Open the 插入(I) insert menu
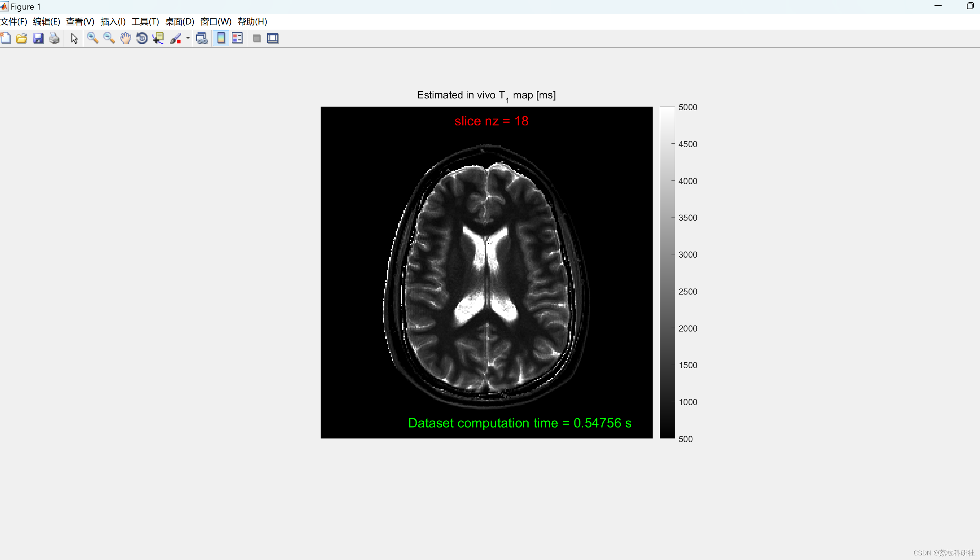The width and height of the screenshot is (980, 560). click(113, 22)
